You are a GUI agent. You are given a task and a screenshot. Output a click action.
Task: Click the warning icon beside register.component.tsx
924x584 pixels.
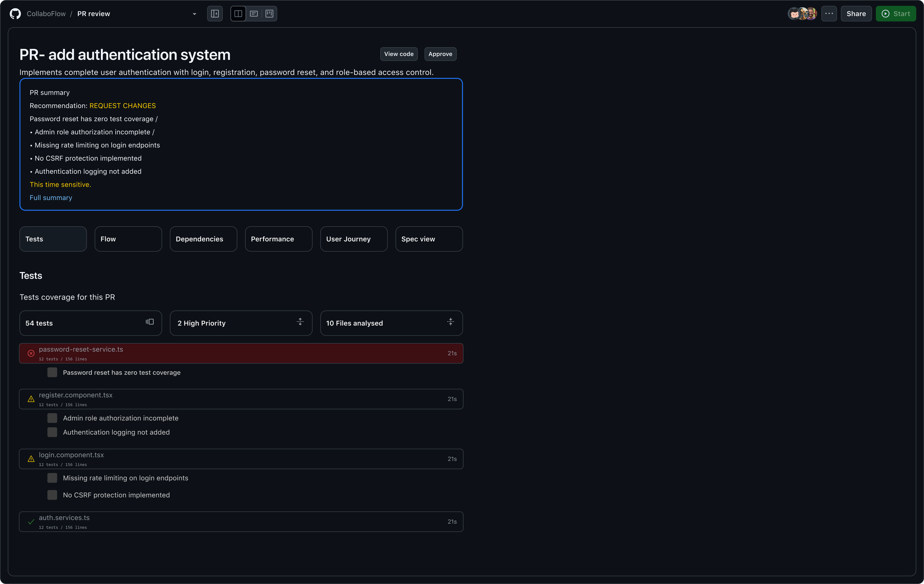point(31,399)
